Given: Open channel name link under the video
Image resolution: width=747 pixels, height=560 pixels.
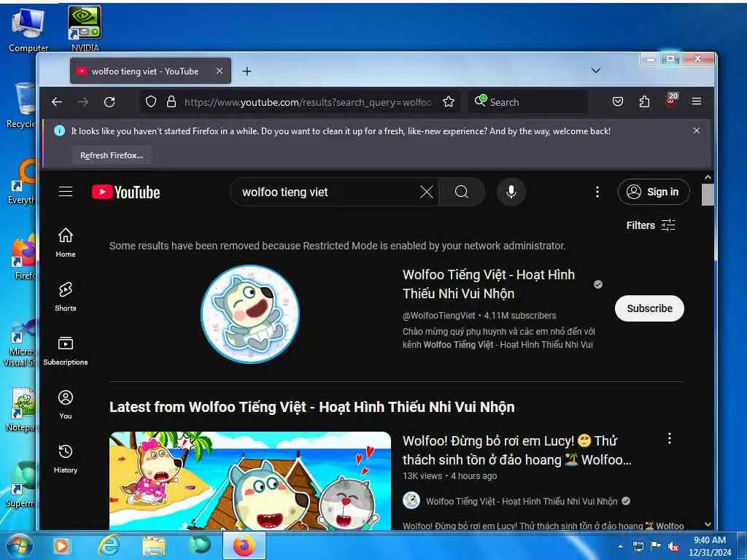Looking at the screenshot, I should pyautogui.click(x=522, y=502).
